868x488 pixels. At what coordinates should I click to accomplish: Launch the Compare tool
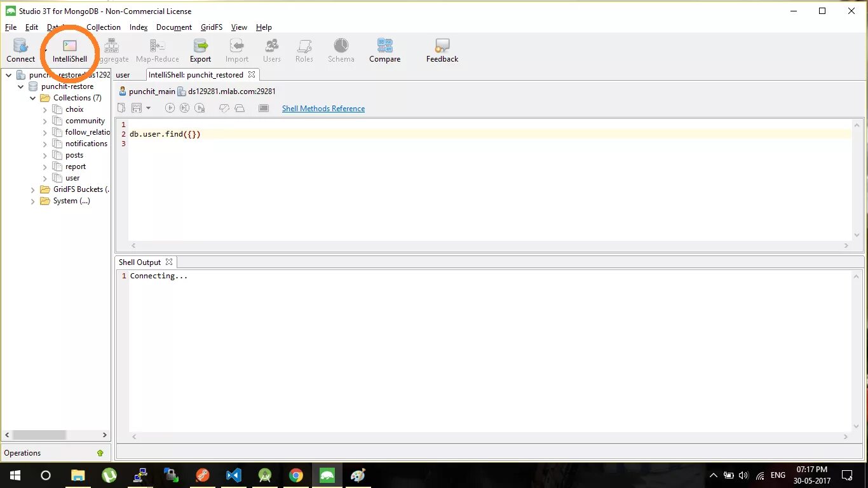pos(385,50)
